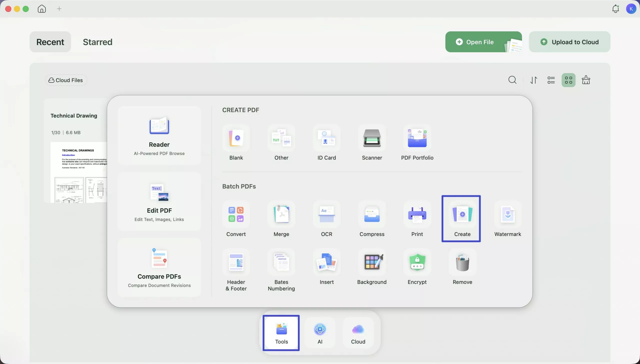Image resolution: width=640 pixels, height=364 pixels.
Task: Toggle the sort order control
Action: click(x=533, y=80)
